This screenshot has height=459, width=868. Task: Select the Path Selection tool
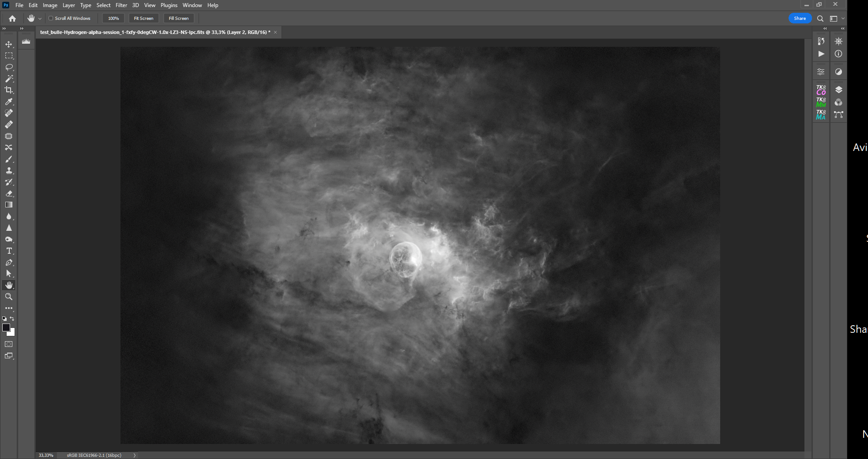[x=9, y=274]
